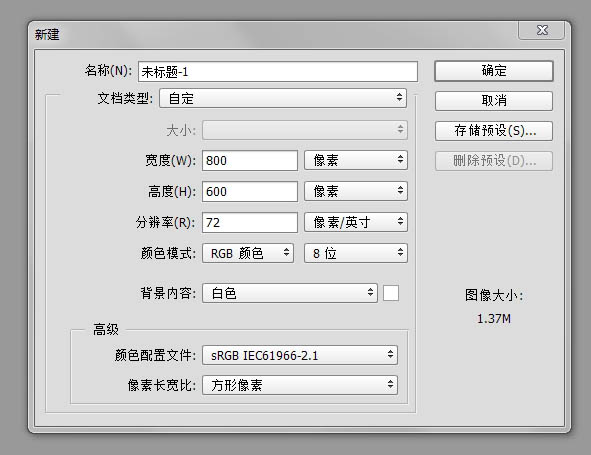Open the 8 位 bit depth dropdown

[x=356, y=253]
